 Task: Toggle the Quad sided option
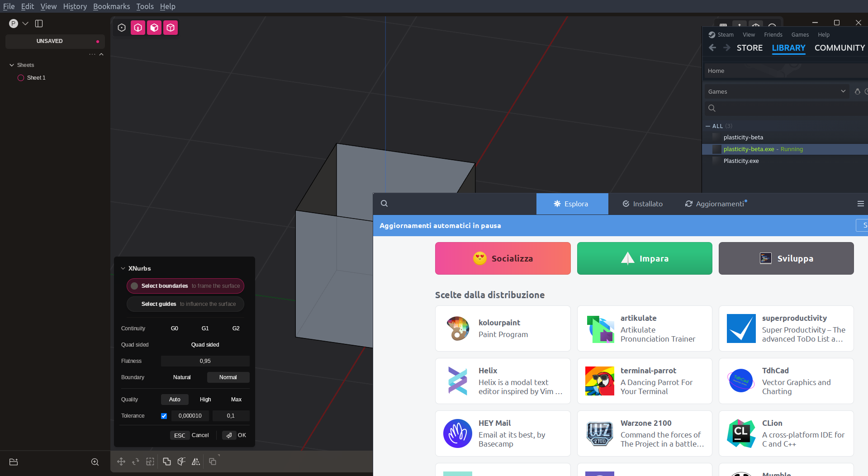coord(205,345)
